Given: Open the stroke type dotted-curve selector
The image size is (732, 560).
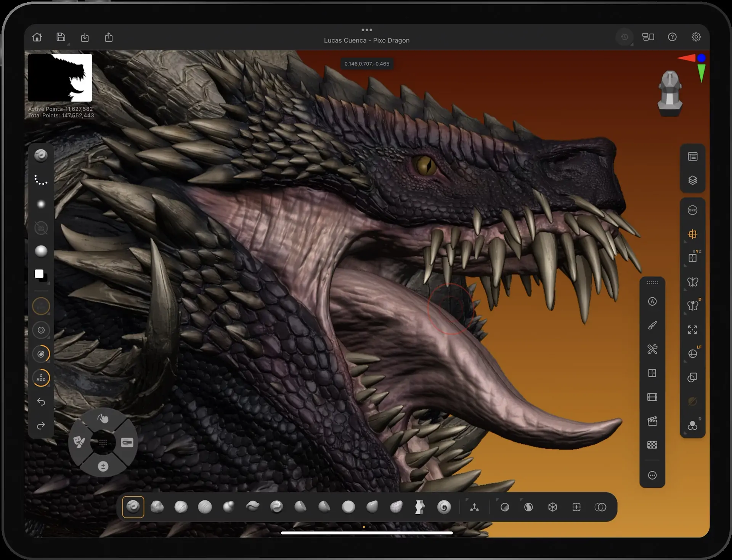Looking at the screenshot, I should pos(41,180).
